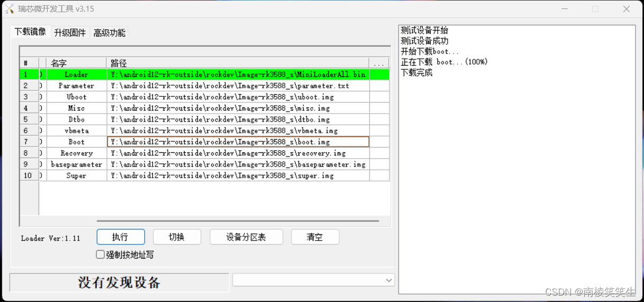The width and height of the screenshot is (644, 302).
Task: Click the misc.img path cell
Action: pos(238,108)
